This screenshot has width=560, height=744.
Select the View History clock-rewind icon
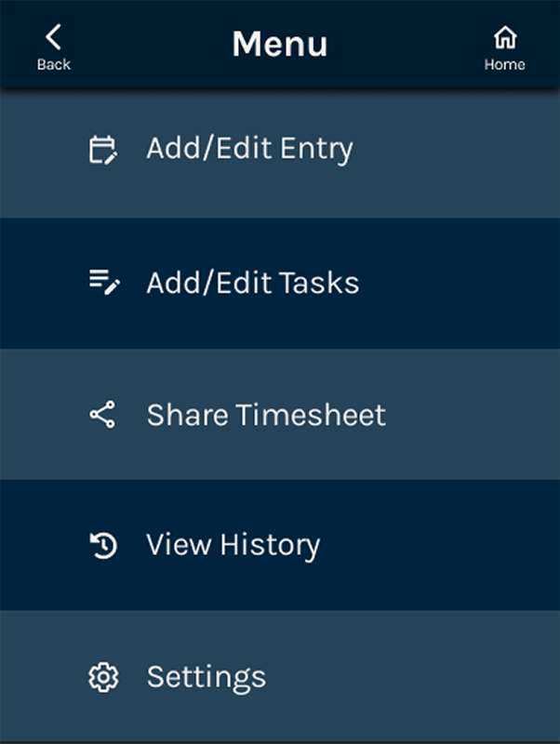point(105,545)
